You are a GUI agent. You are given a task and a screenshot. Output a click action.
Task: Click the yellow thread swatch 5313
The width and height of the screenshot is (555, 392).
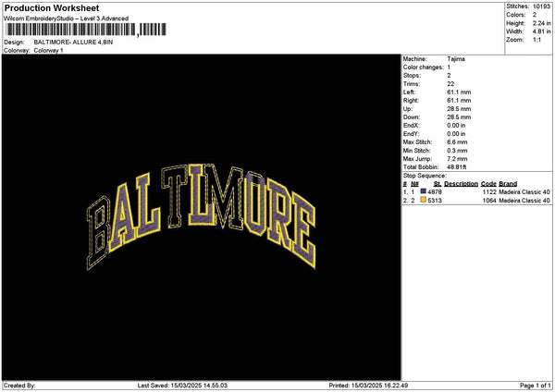point(423,200)
